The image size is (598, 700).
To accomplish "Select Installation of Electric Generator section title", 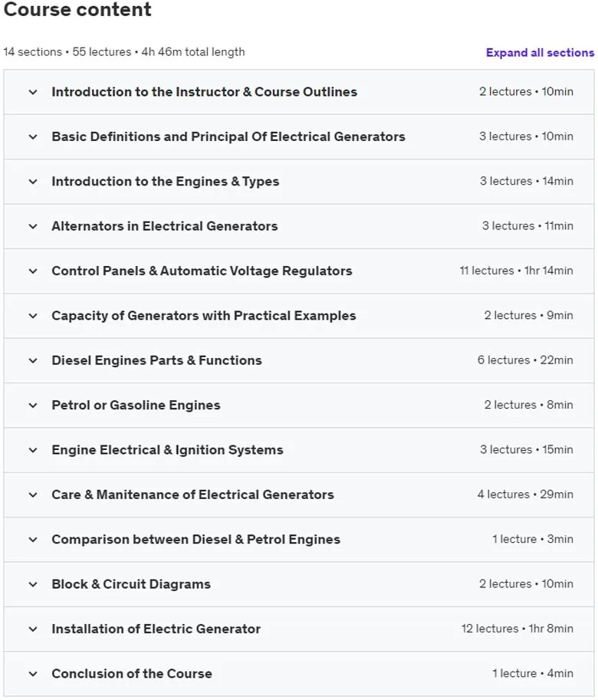I will (156, 629).
